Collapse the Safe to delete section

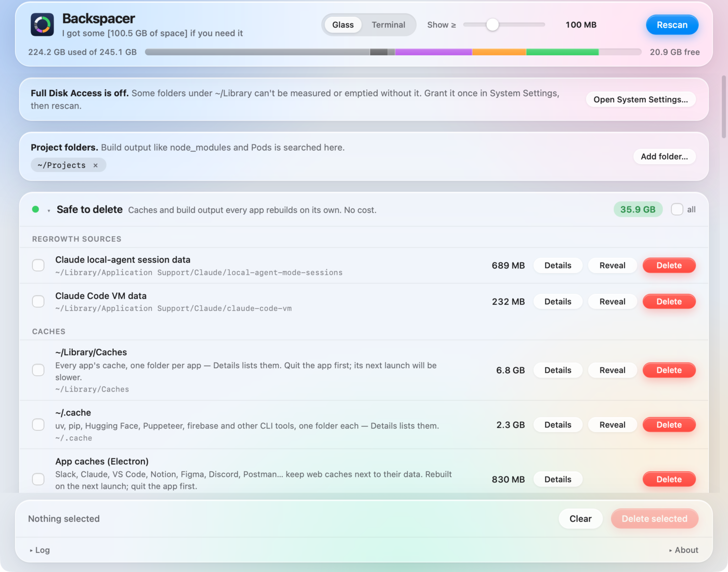point(49,210)
